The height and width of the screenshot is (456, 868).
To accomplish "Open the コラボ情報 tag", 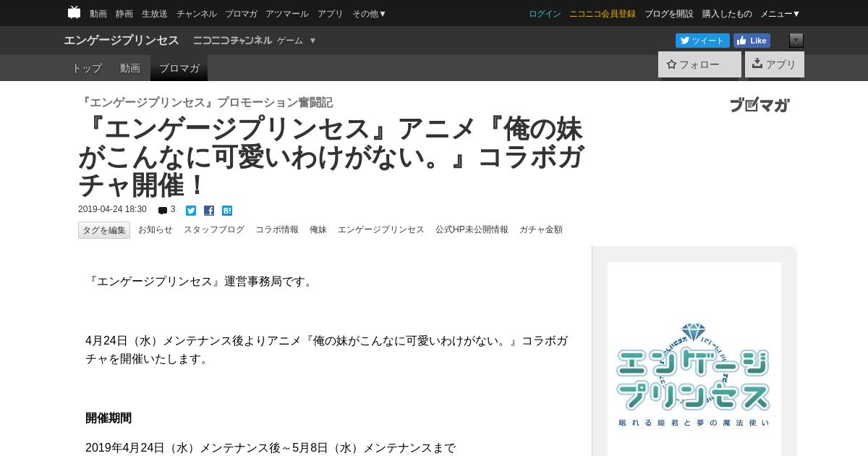I will click(x=277, y=229).
